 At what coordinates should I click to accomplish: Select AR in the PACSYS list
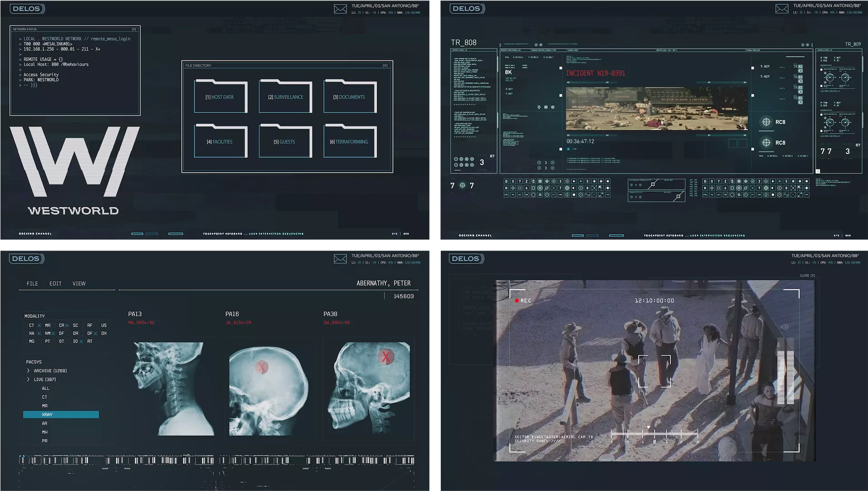(x=45, y=424)
